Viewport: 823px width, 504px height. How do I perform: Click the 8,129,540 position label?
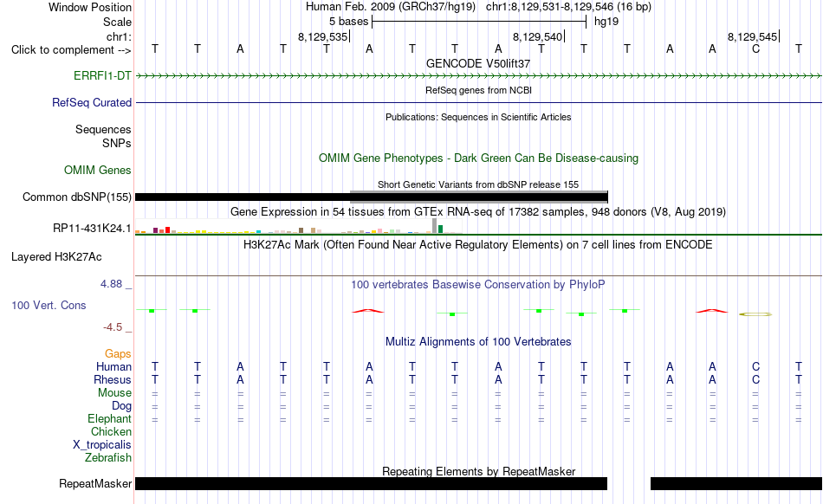pos(537,36)
